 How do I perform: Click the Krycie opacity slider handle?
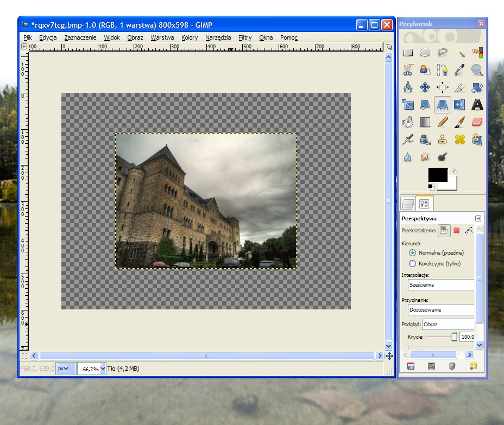point(454,337)
